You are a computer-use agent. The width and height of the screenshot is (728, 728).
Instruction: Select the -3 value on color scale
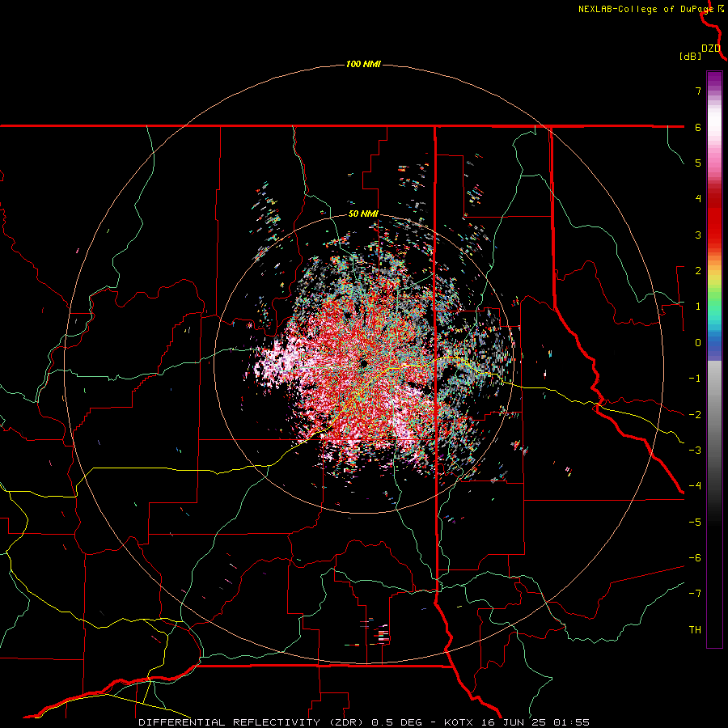click(x=695, y=451)
